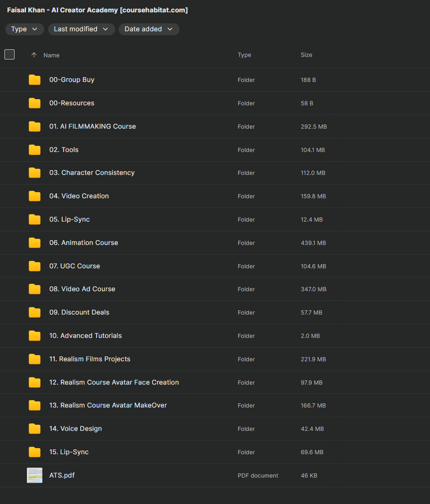Click the 06. Animation Course folder icon
This screenshot has height=504, width=430.
[x=34, y=243]
